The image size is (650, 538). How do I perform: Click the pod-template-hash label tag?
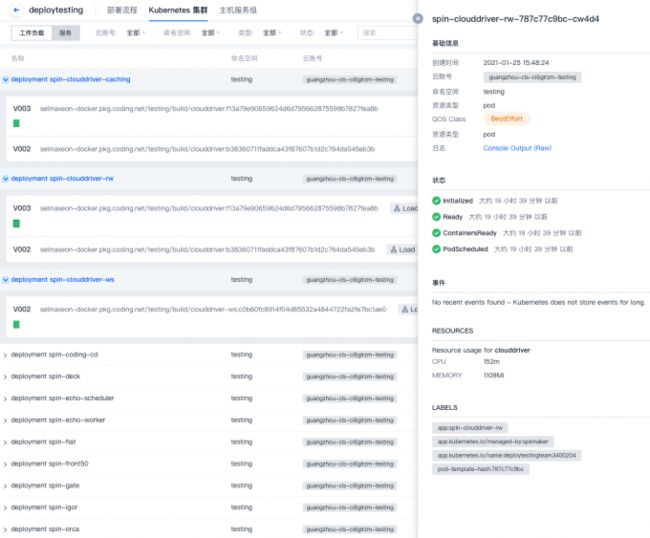point(480,469)
